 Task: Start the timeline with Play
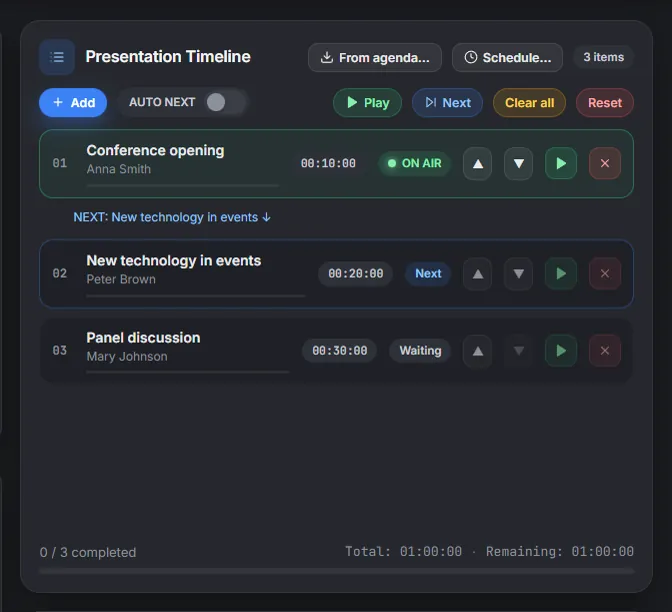point(367,102)
